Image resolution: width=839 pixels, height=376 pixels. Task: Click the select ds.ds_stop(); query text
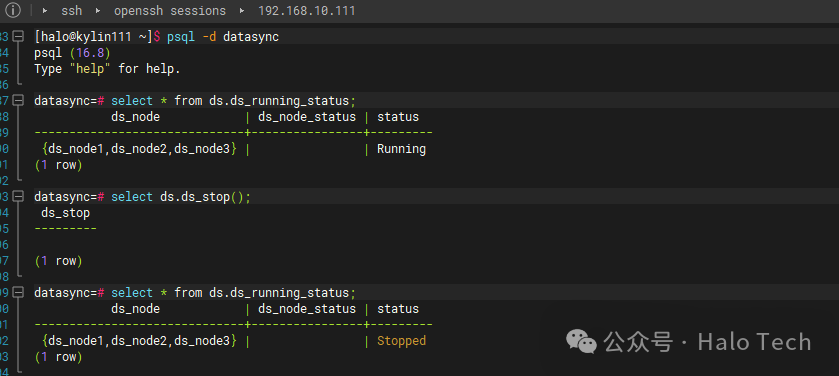181,197
